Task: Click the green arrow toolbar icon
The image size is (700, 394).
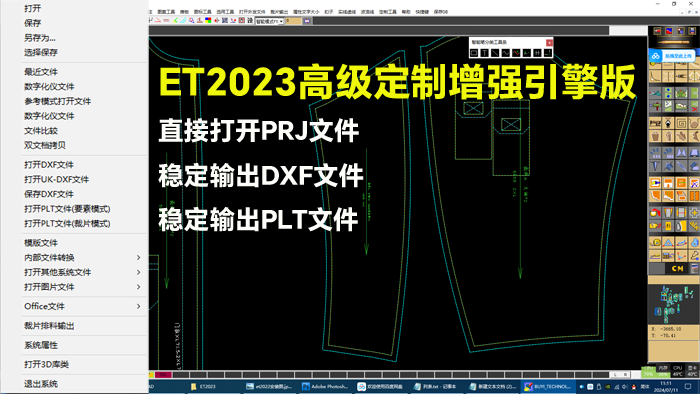Action: 175,21
